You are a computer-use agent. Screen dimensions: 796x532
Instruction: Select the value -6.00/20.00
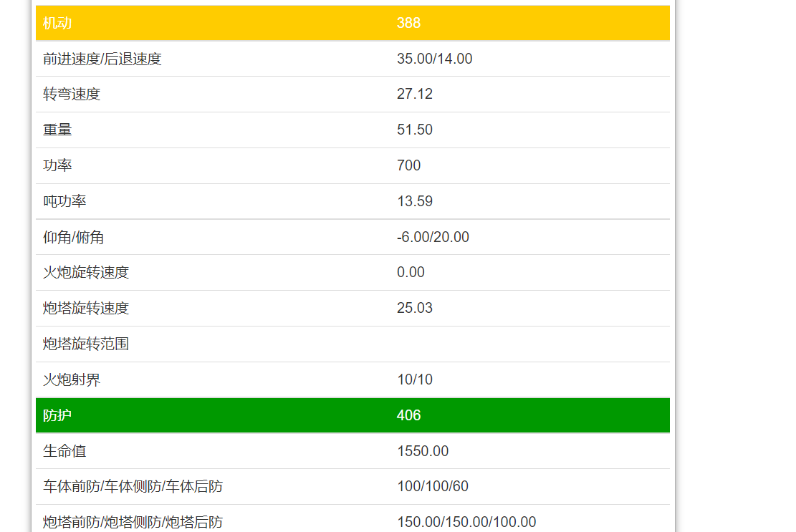[433, 237]
